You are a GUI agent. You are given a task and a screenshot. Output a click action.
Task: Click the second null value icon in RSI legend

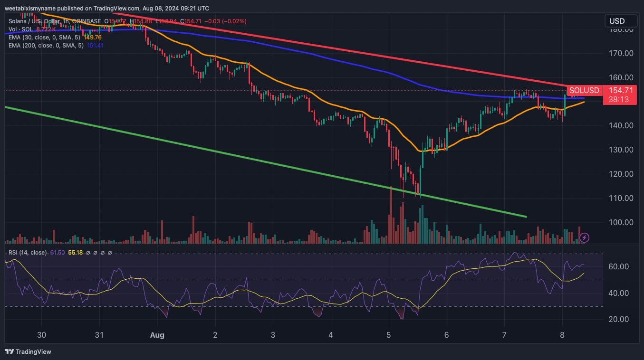pos(95,253)
